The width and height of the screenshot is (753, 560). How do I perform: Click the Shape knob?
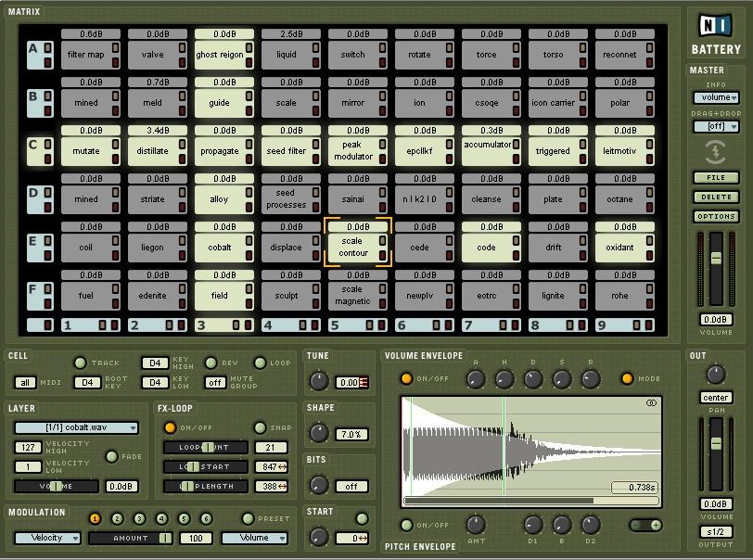pyautogui.click(x=319, y=433)
